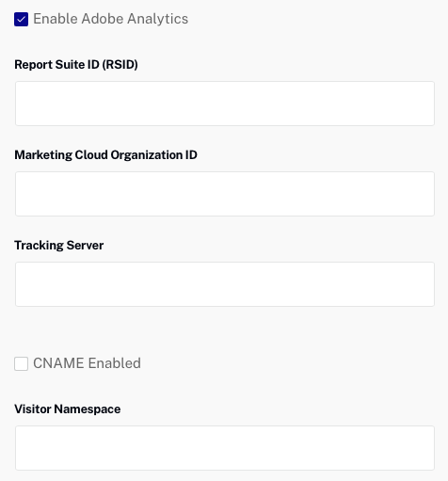Activate the Visitor Namespace input field
This screenshot has height=481, width=448.
coord(225,448)
